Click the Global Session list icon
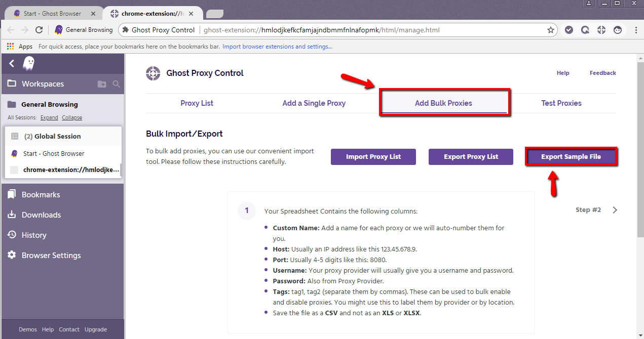This screenshot has height=339, width=644. pos(15,136)
